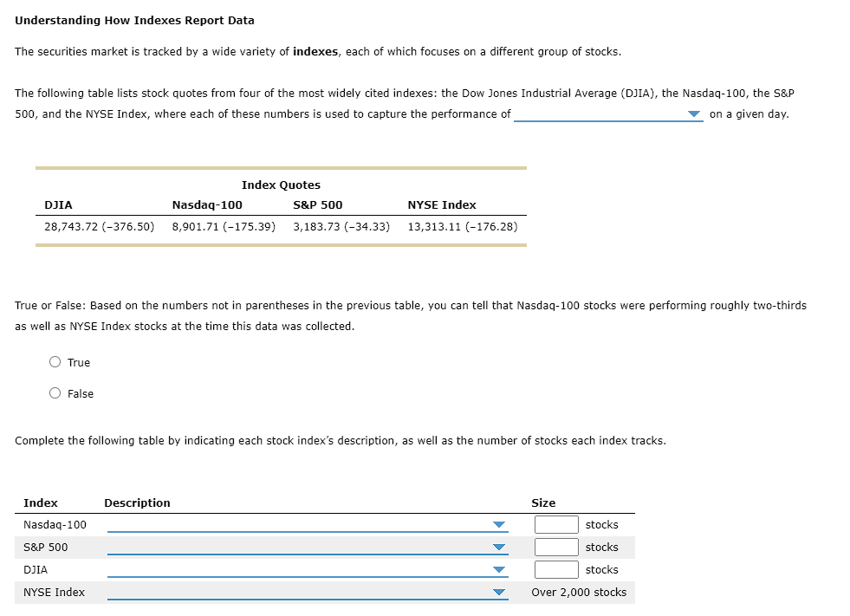Image resolution: width=850 pixels, height=616 pixels.
Task: Click the Nasdaq-100 quote 8,901.71 (−175.39)
Action: pos(224,227)
